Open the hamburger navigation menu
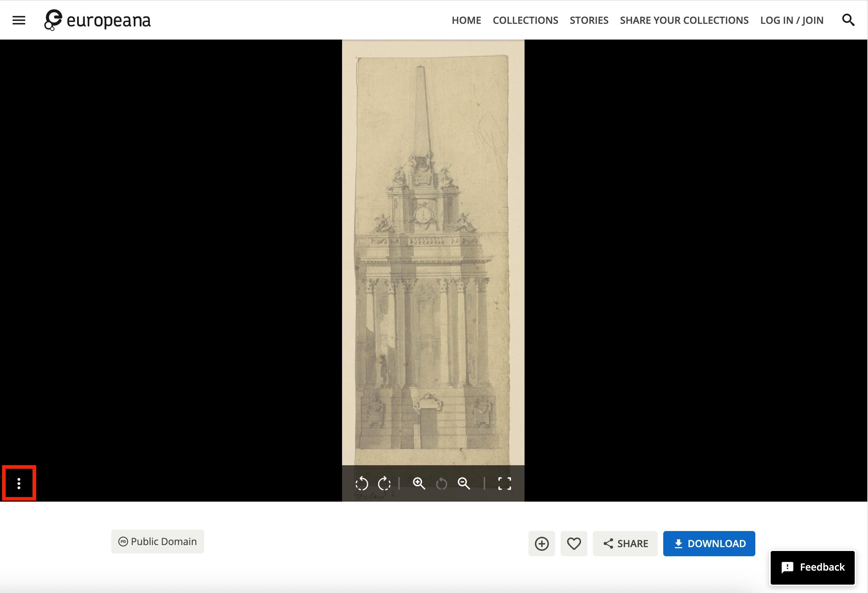The image size is (868, 593). (x=19, y=20)
